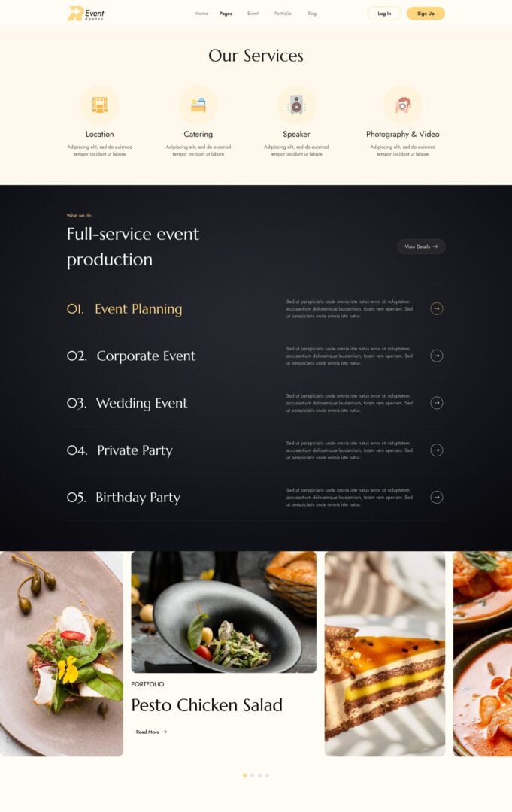Open the Portfolio menu item
Viewport: 512px width, 812px height.
click(x=283, y=14)
